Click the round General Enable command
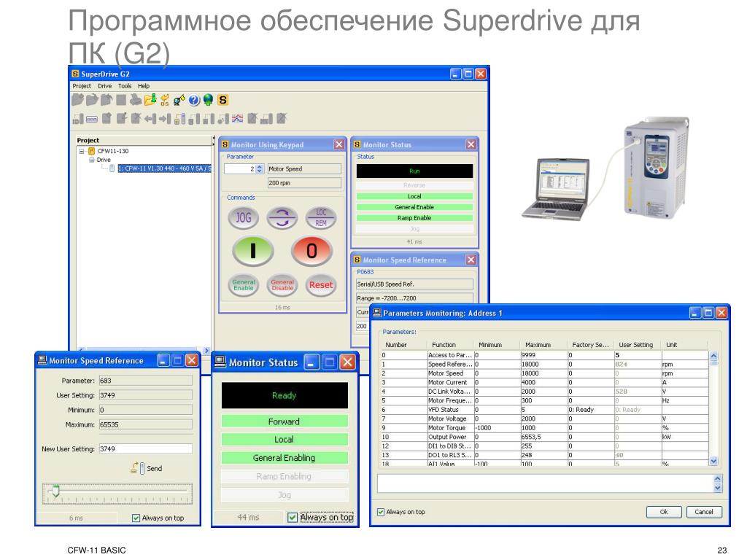 pyautogui.click(x=244, y=285)
